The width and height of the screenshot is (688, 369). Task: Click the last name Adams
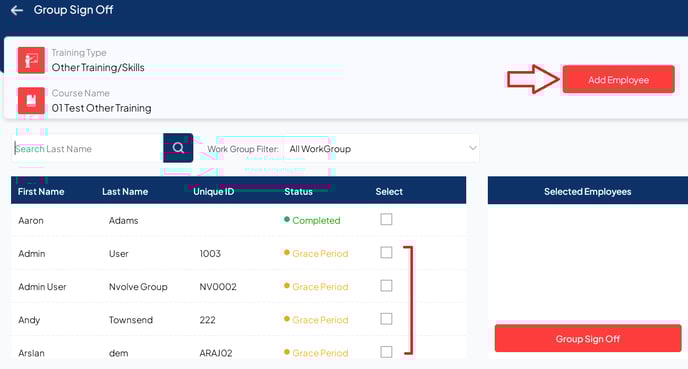pyautogui.click(x=123, y=220)
